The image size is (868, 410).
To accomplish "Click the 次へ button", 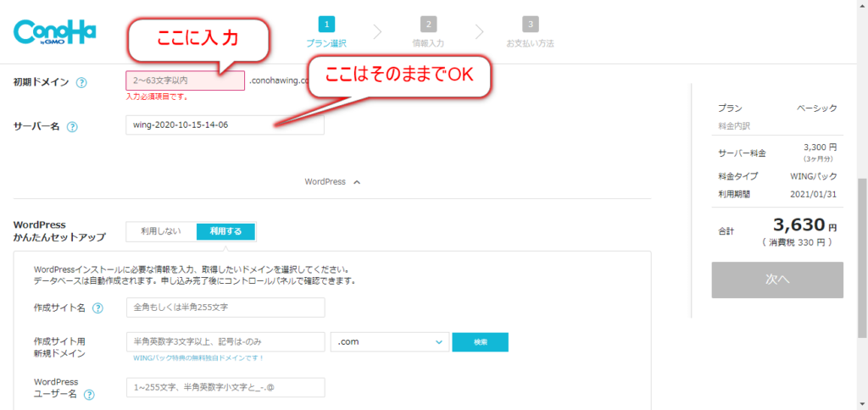I will (777, 280).
